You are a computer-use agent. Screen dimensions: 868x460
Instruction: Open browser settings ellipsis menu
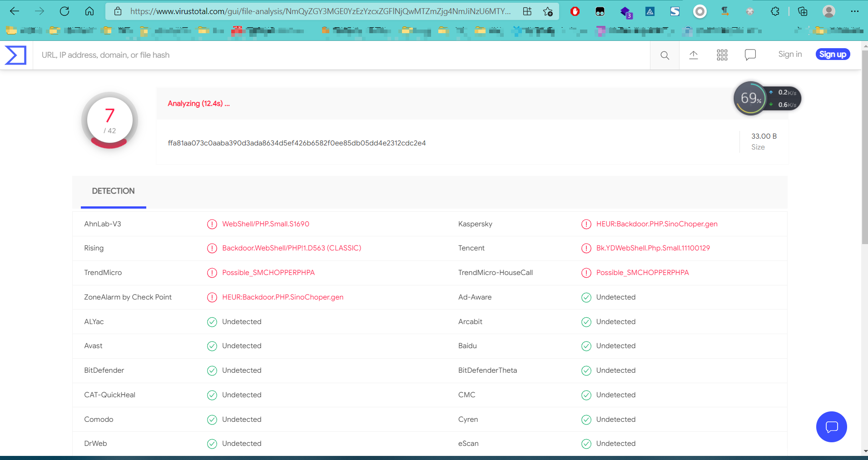[x=854, y=11]
